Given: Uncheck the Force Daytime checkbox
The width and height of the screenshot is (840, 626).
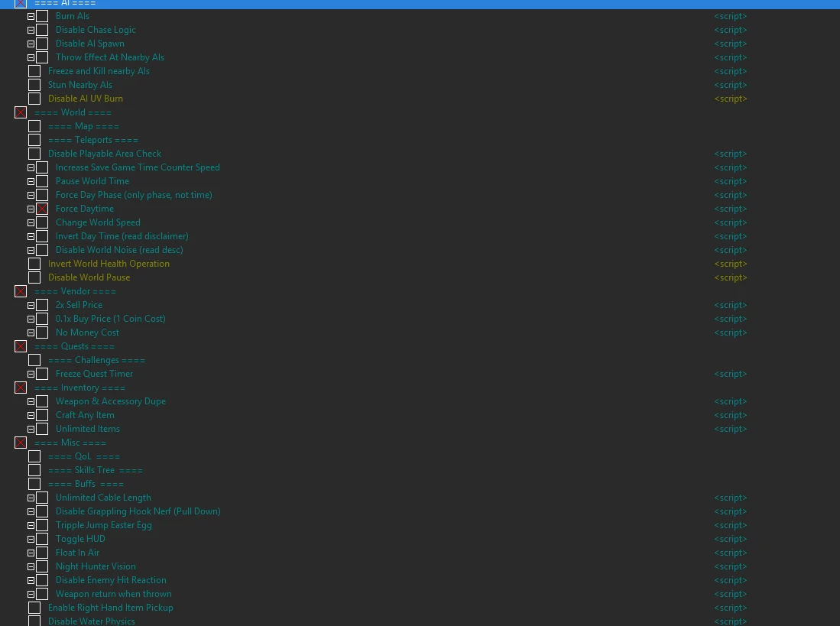Looking at the screenshot, I should tap(42, 209).
